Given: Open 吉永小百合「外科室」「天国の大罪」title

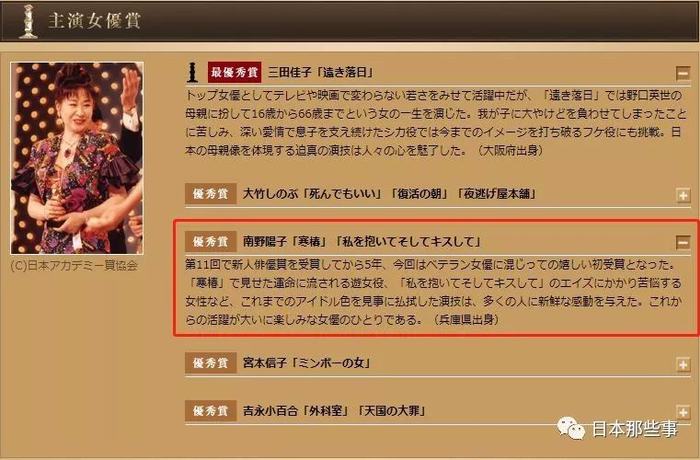Looking at the screenshot, I should click(x=334, y=410).
